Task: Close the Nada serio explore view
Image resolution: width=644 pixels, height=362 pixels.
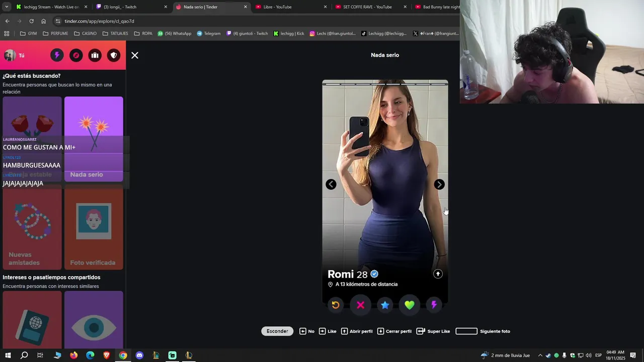Action: coord(135,55)
